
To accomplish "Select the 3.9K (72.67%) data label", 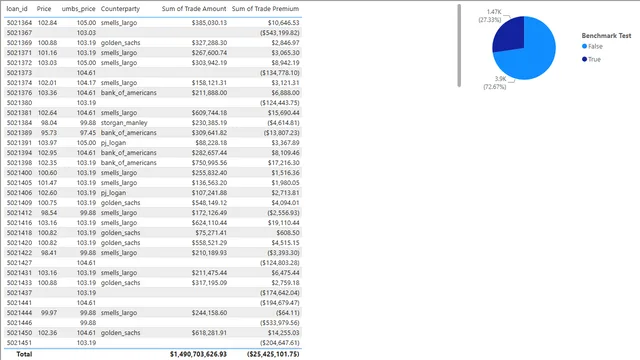I will pos(495,83).
